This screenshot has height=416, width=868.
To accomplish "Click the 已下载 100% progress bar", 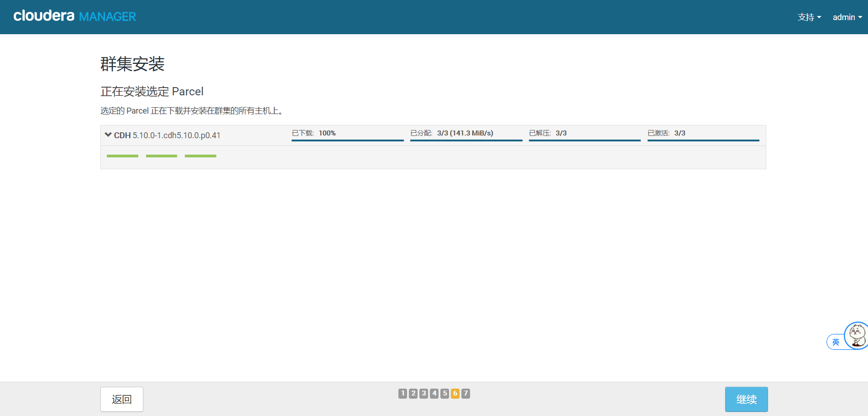I will coord(348,140).
